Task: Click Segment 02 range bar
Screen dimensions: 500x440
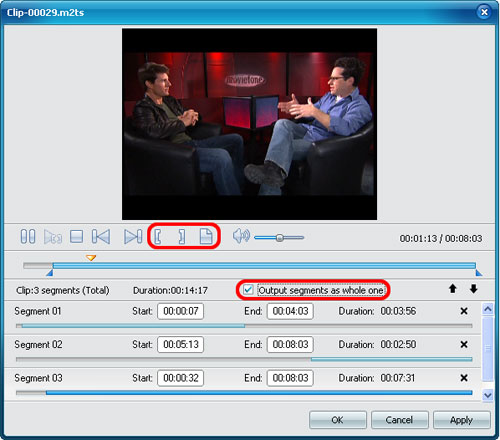Action: coord(244,359)
